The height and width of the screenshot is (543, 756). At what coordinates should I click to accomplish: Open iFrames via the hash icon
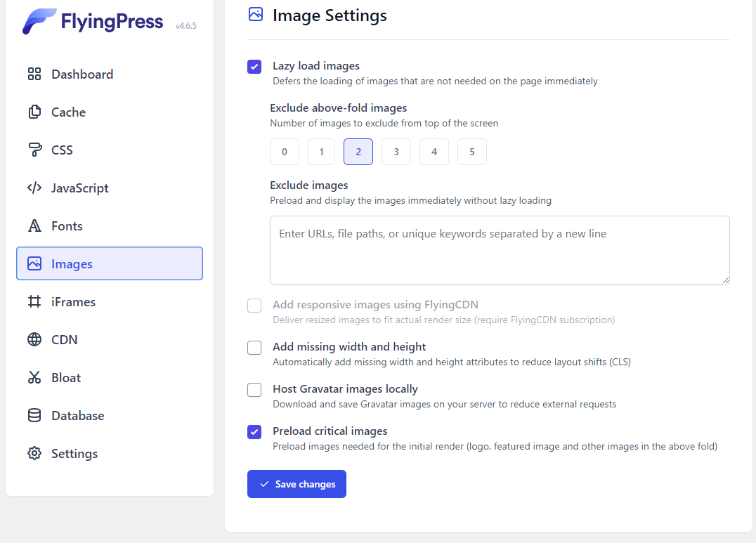(34, 301)
